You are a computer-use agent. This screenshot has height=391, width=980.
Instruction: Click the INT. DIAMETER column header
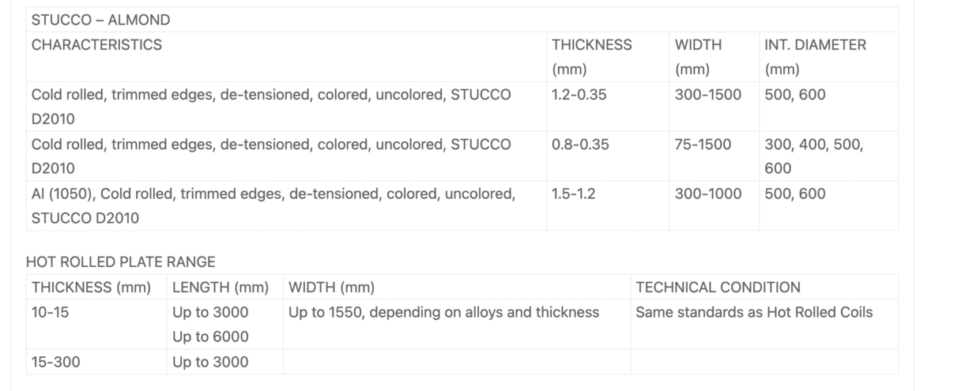pyautogui.click(x=815, y=45)
